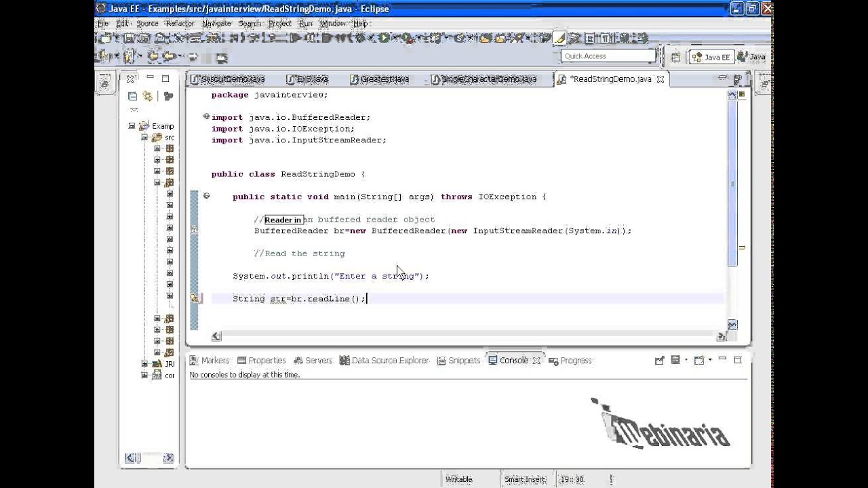Toggle Mark Occurrences highlighter icon

pyautogui.click(x=559, y=39)
